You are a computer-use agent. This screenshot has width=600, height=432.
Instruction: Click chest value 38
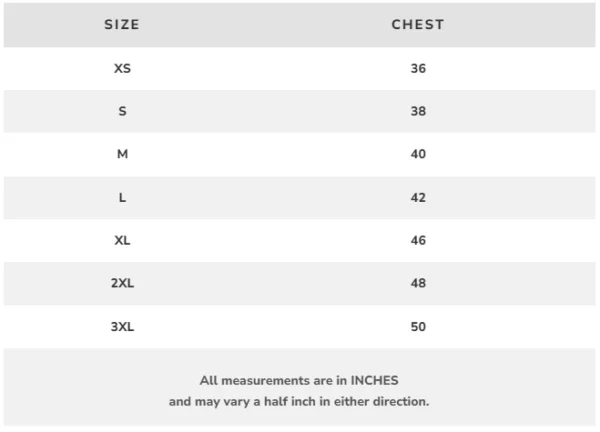(418, 111)
